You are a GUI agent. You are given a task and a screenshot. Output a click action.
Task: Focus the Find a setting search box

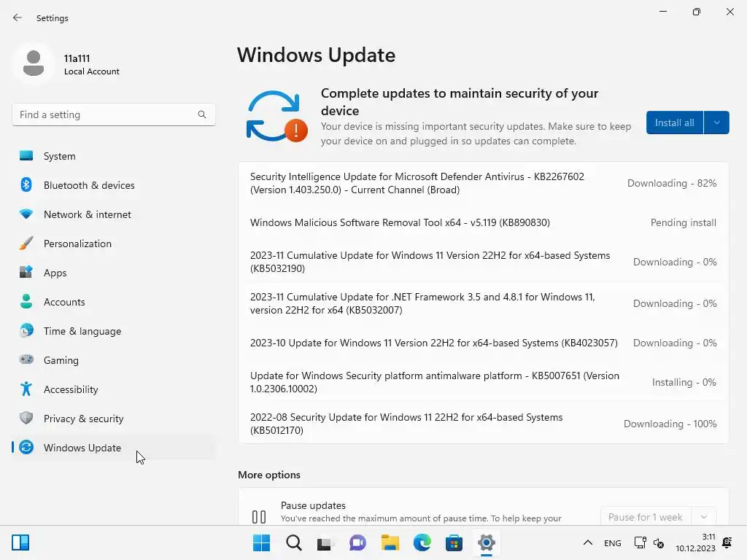(113, 114)
